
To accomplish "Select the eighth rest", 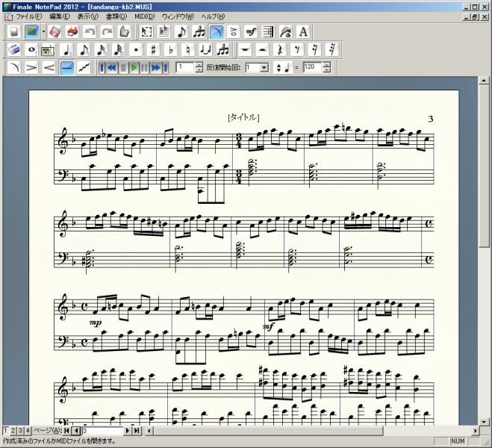I will (297, 49).
